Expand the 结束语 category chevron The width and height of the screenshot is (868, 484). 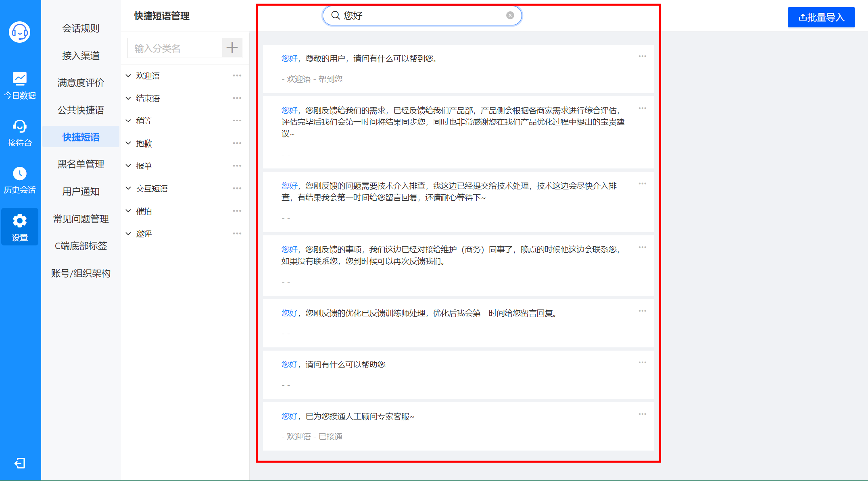tap(128, 98)
